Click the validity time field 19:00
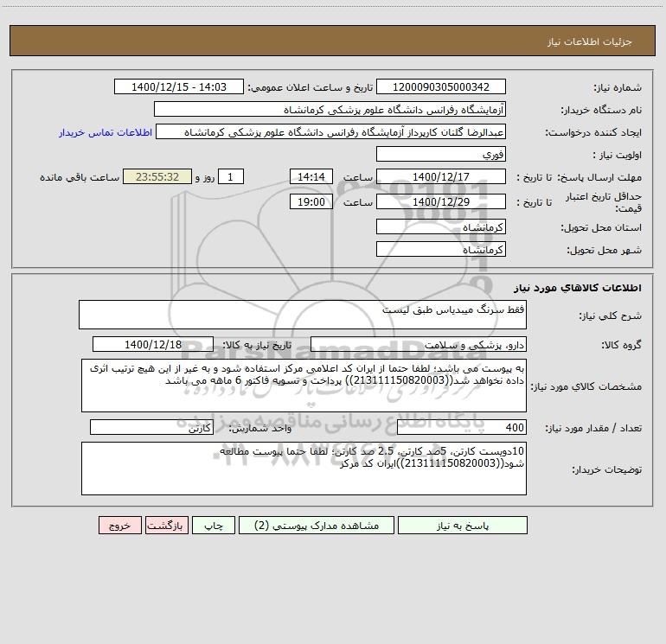 coord(311,201)
